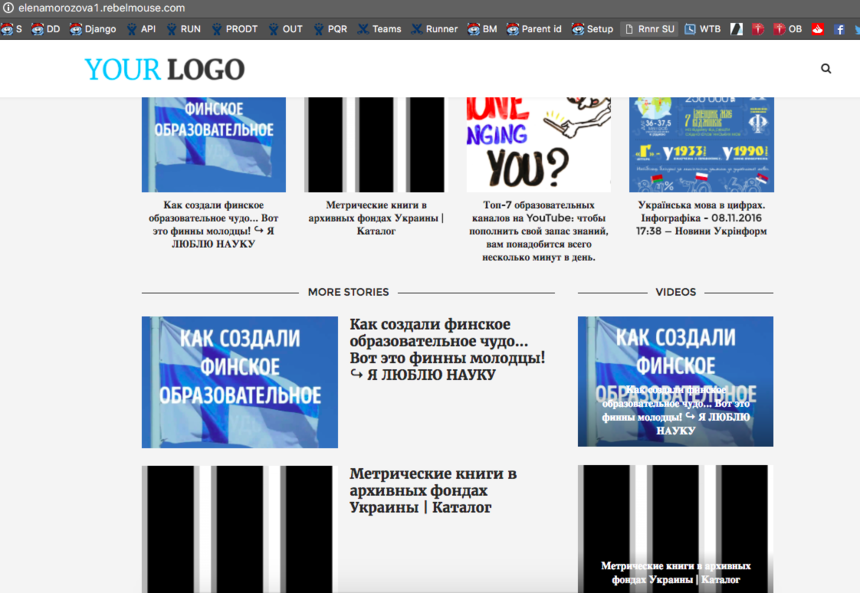Click the Facebook bookmark icon

pyautogui.click(x=839, y=29)
